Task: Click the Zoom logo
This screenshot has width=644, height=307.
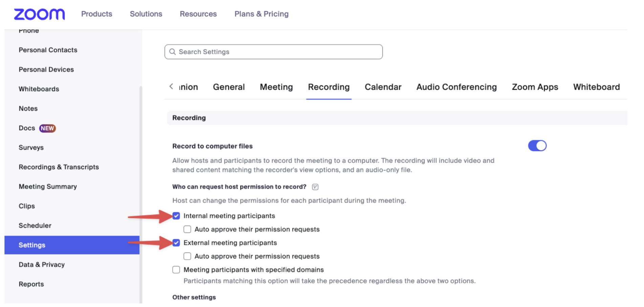Action: [39, 14]
